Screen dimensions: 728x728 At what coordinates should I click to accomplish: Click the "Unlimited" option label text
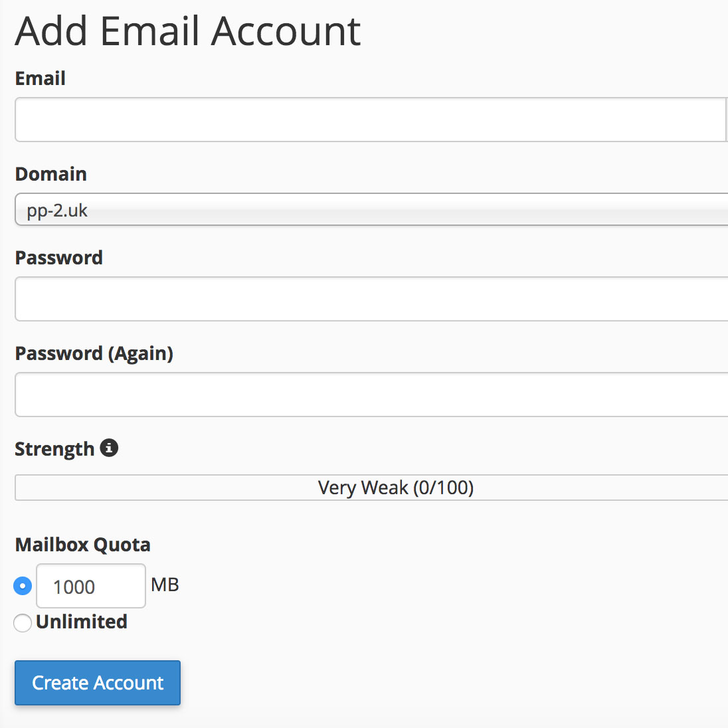(82, 622)
